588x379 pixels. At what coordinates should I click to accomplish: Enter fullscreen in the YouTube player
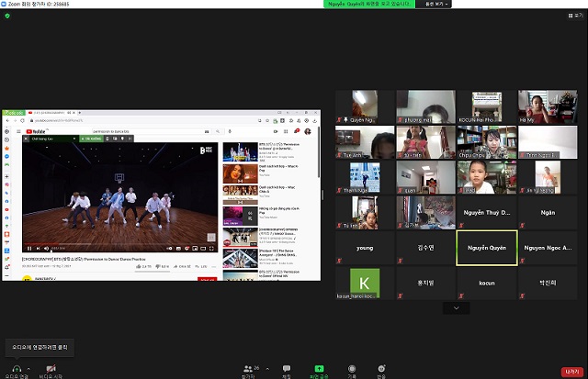[x=211, y=249]
